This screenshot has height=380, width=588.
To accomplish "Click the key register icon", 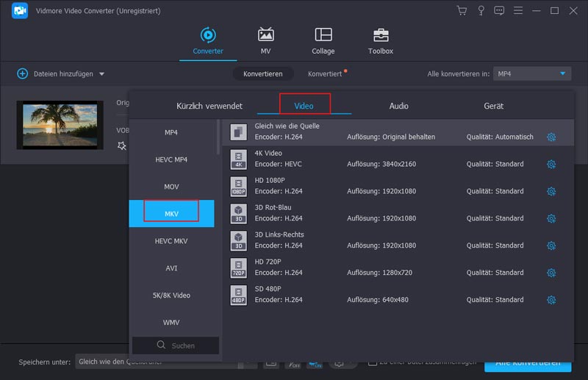I will [481, 11].
